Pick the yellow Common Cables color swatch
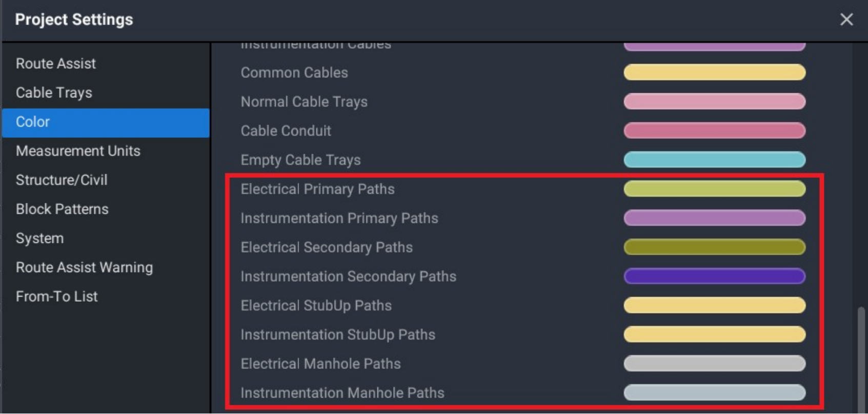This screenshot has width=868, height=414. point(714,72)
